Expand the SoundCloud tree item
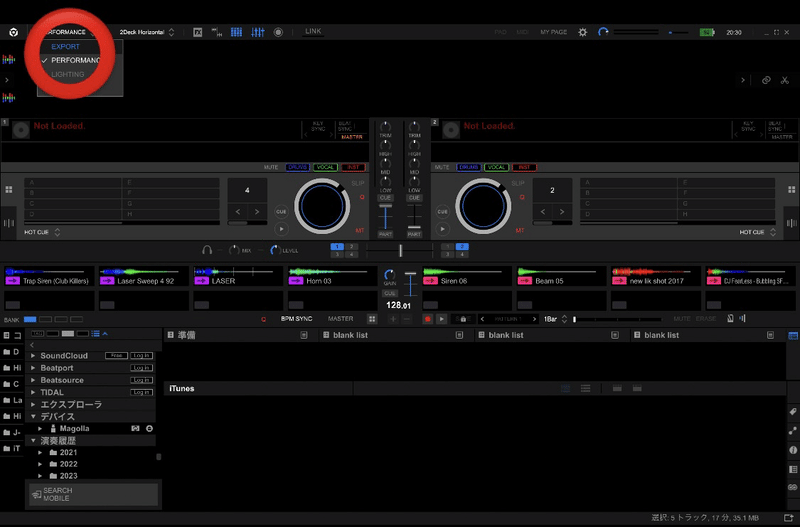 pos(33,356)
